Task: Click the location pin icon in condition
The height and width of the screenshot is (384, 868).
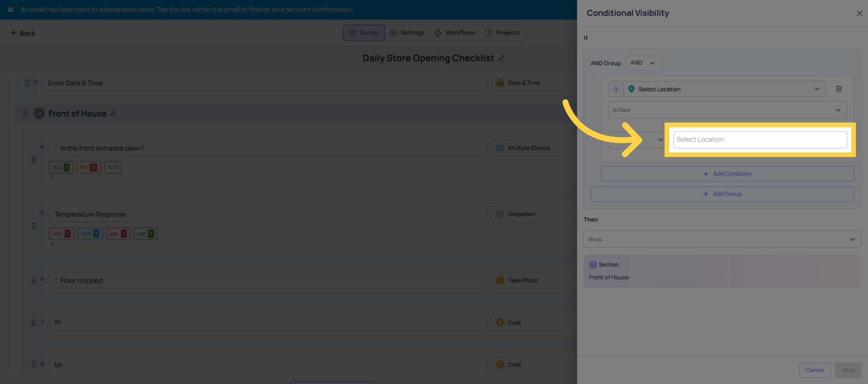Action: tap(631, 89)
